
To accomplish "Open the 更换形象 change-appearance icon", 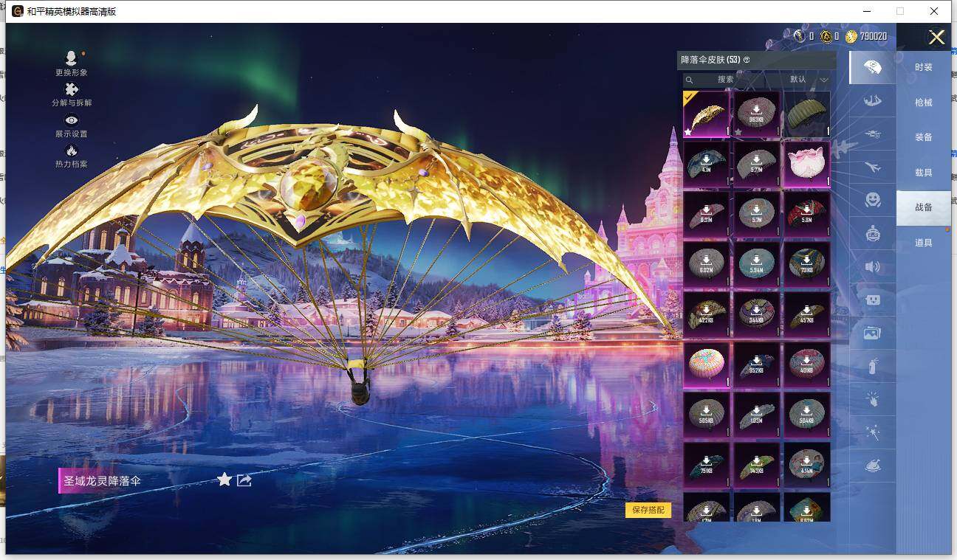I will click(x=72, y=59).
